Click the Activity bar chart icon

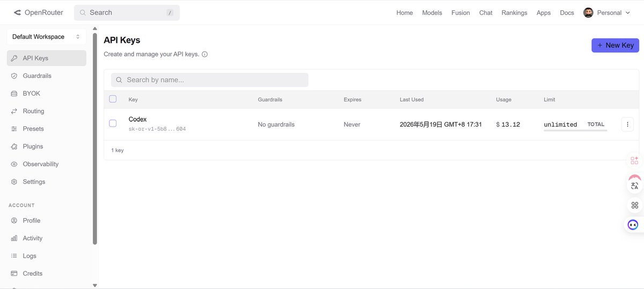point(14,238)
